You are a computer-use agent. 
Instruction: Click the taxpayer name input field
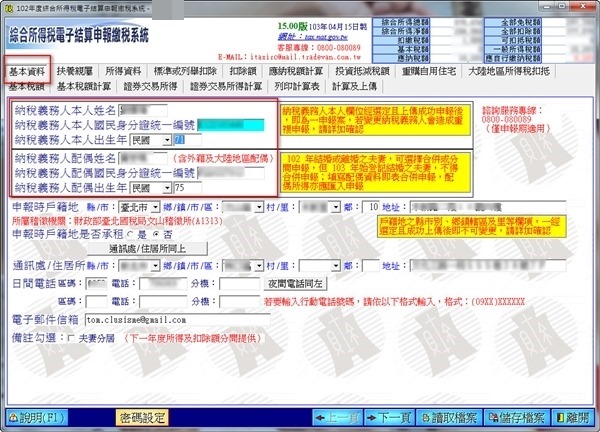(x=143, y=110)
